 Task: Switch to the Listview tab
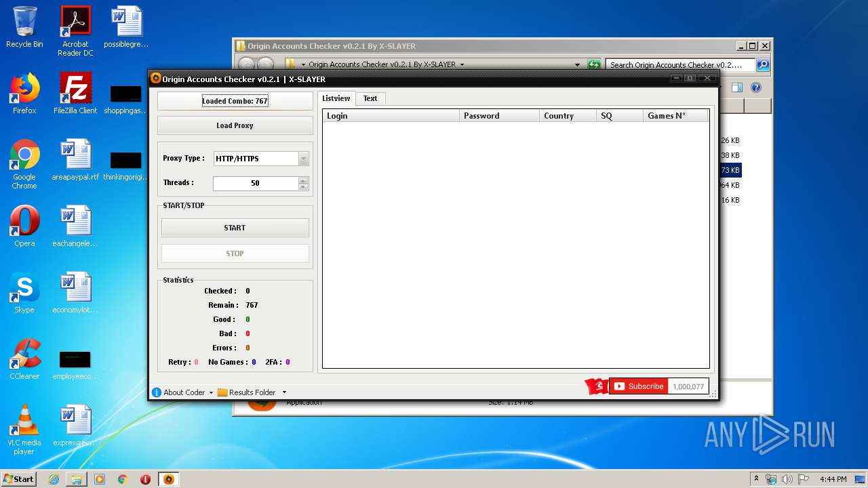[x=336, y=98]
